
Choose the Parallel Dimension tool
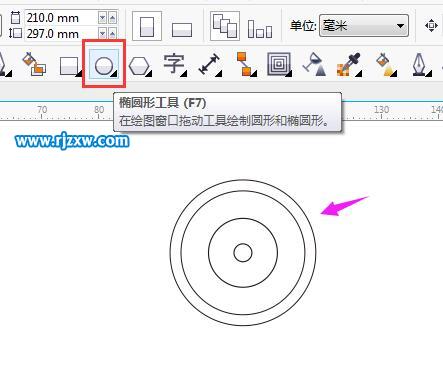[210, 64]
